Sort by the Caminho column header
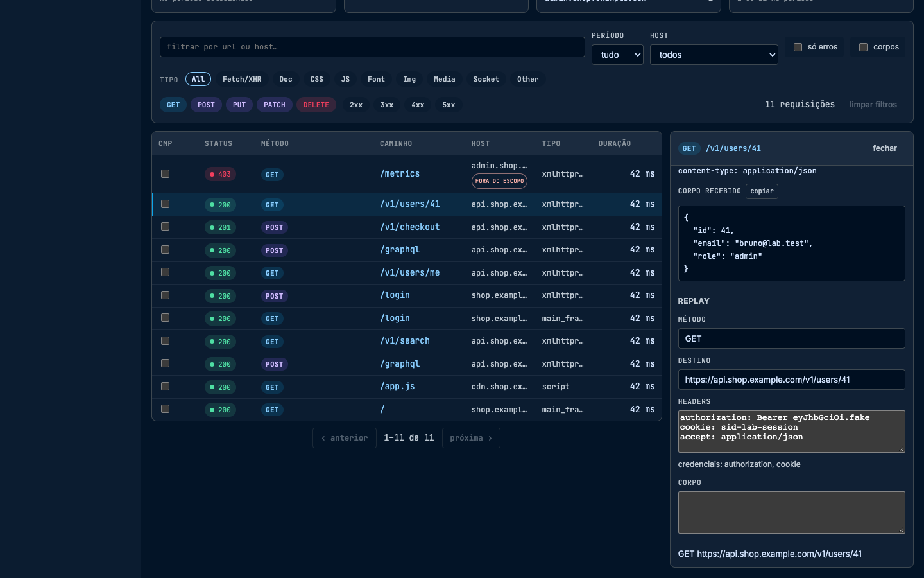Screen dimensions: 924x578 tap(396, 143)
